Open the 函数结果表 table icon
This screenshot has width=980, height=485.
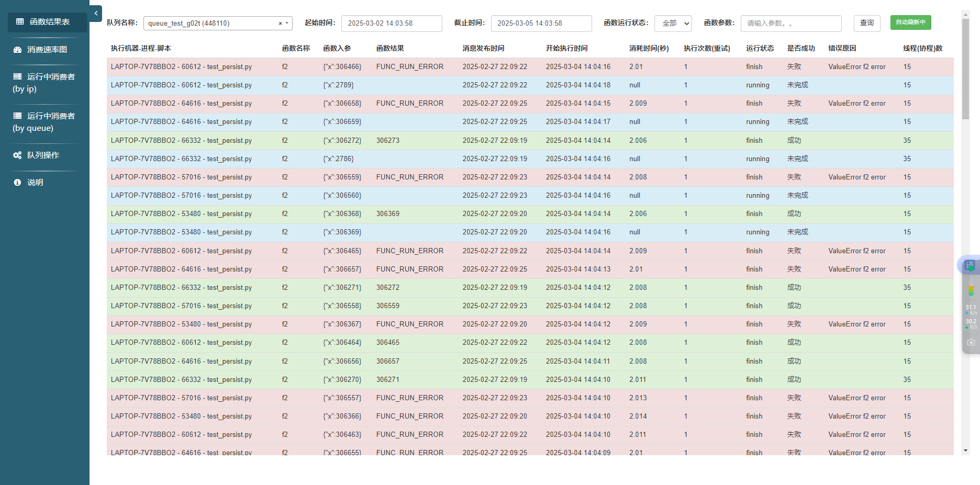tap(20, 22)
